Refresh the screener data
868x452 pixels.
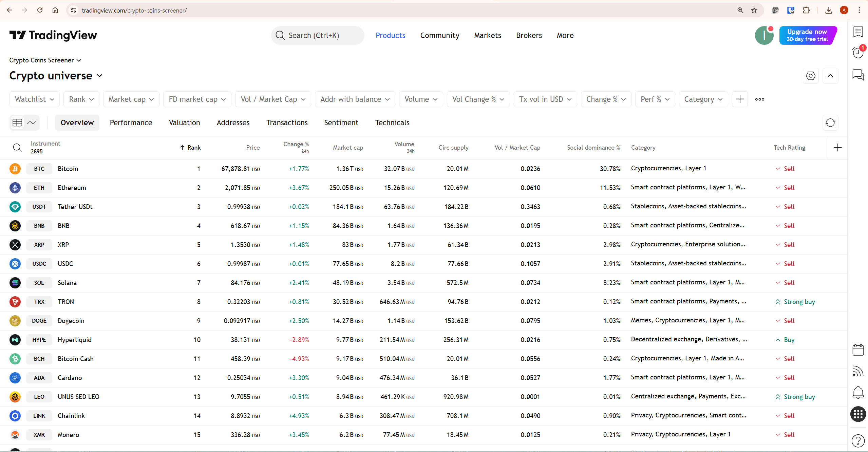point(830,123)
